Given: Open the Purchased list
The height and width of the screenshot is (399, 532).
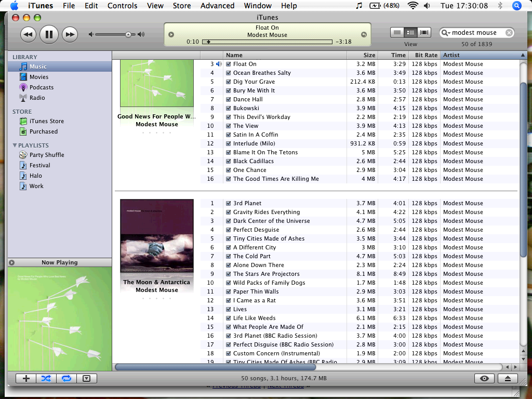Looking at the screenshot, I should pos(43,131).
